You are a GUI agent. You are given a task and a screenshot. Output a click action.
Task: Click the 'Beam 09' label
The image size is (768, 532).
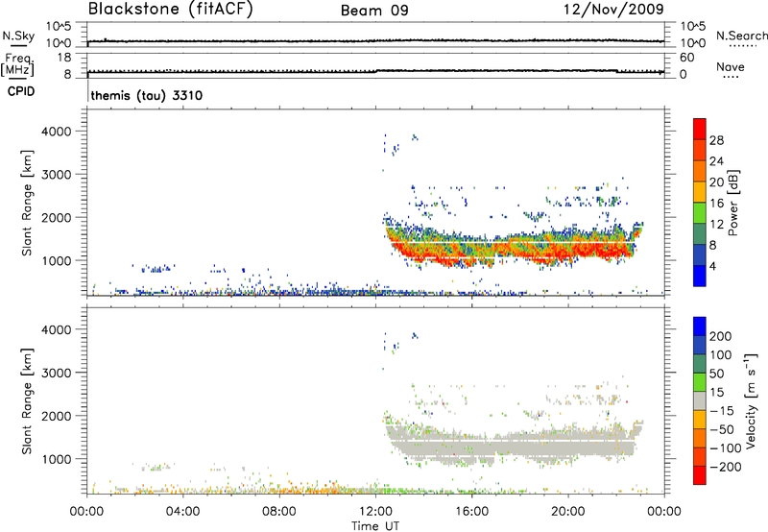(x=374, y=11)
